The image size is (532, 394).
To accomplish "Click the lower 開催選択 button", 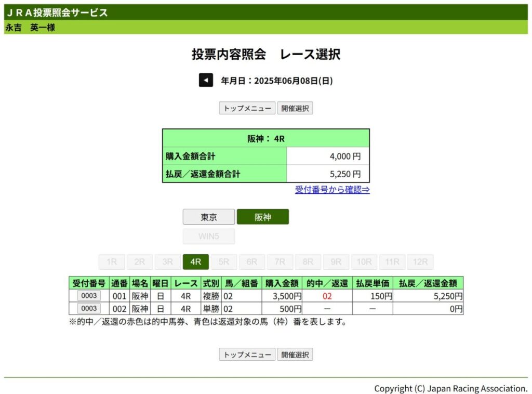I will click(295, 354).
